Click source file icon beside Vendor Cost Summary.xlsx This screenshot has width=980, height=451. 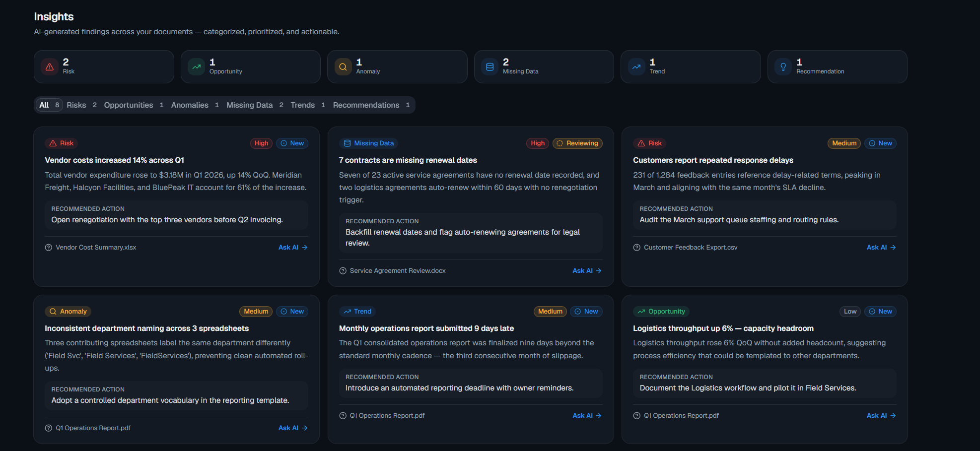(49, 248)
